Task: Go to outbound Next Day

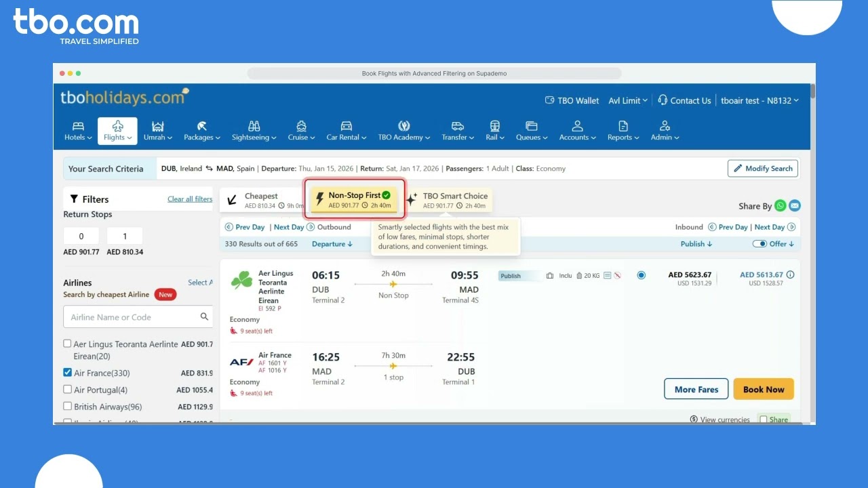Action: 294,227
